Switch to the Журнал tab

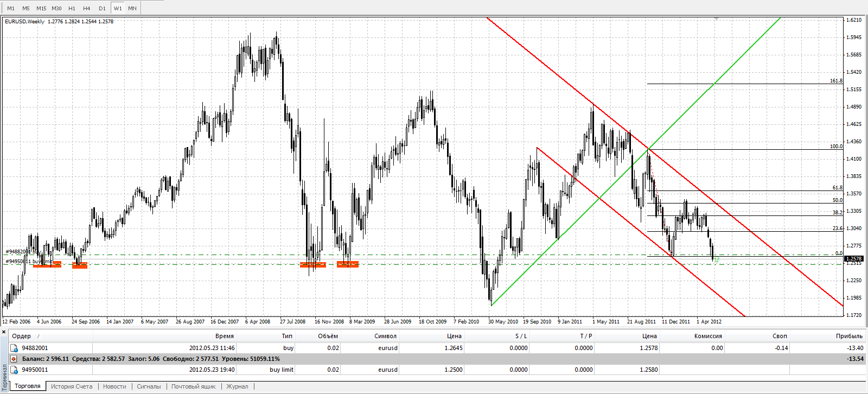click(237, 386)
